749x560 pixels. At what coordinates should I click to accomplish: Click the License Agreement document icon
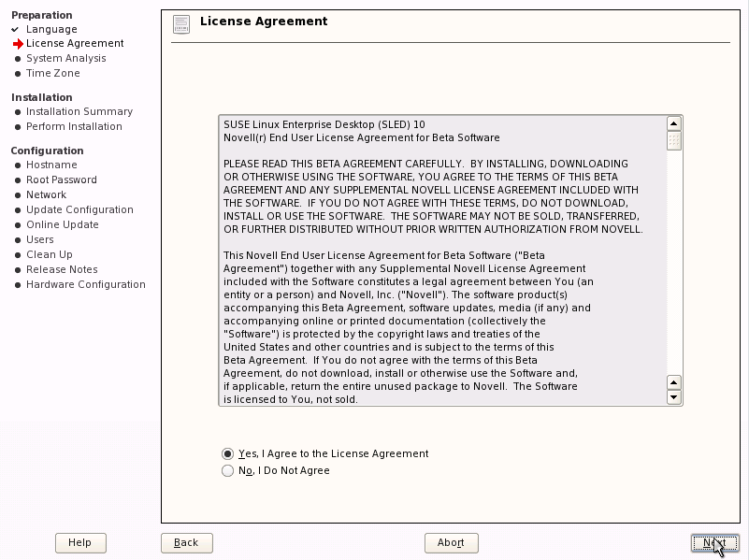coord(181,24)
